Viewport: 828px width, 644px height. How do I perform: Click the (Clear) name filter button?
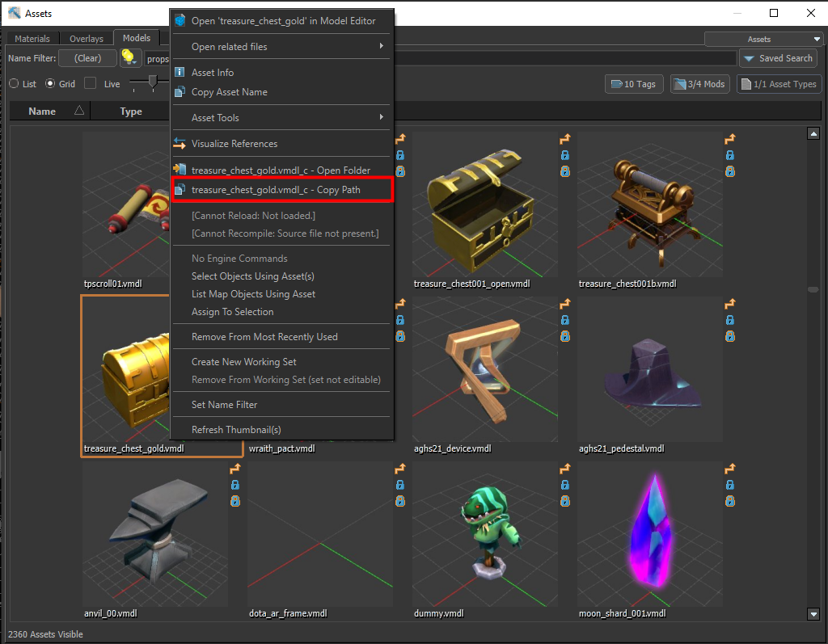(87, 58)
